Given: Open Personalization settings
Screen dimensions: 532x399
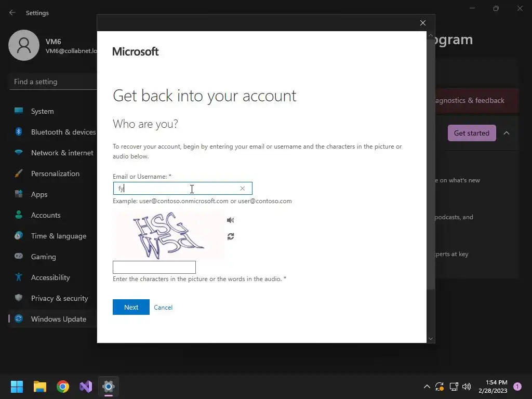Looking at the screenshot, I should [x=53, y=174].
